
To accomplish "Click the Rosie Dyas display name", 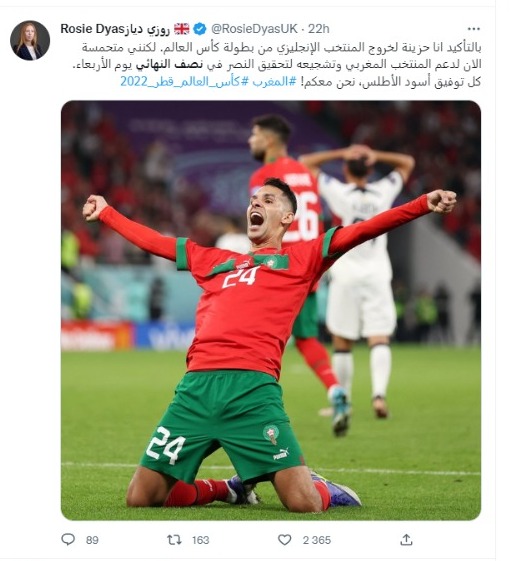I will click(92, 29).
